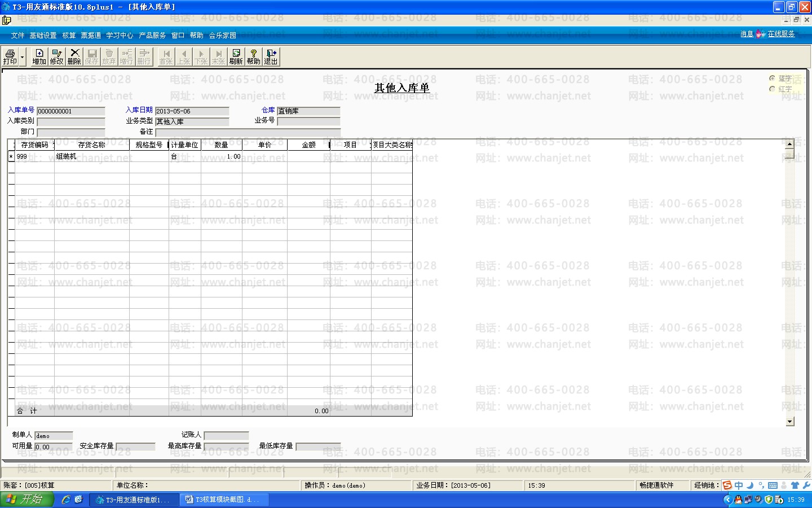
Task: Click the 存货编码 column header
Action: pyautogui.click(x=34, y=145)
